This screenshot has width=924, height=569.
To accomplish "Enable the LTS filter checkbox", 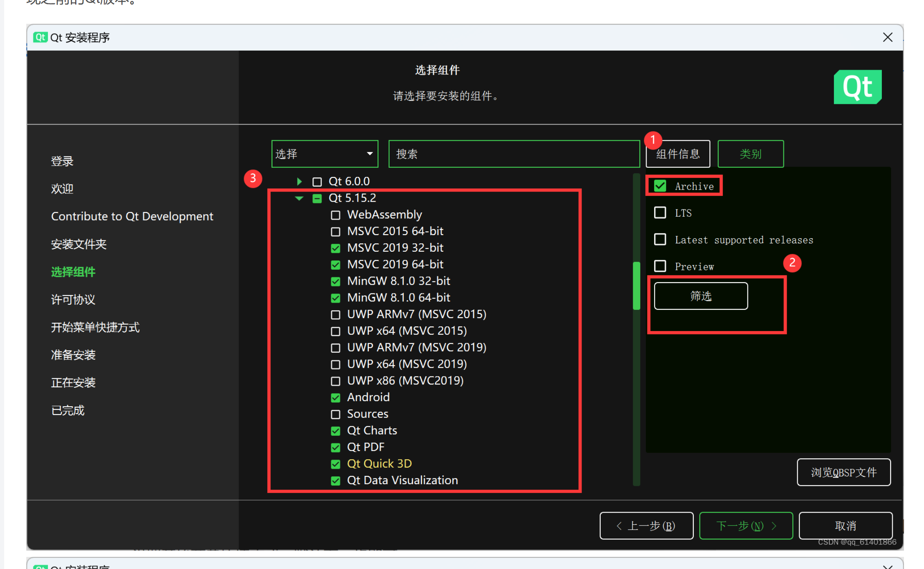I will (x=660, y=212).
